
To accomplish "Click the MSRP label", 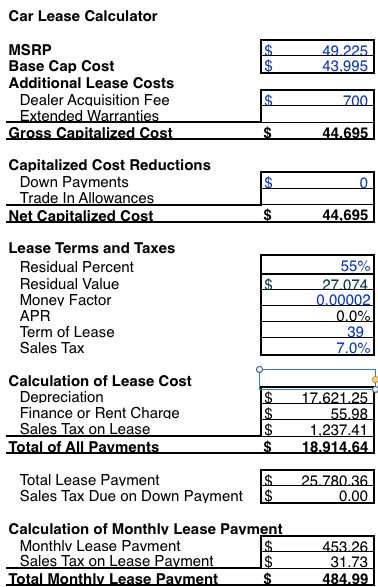I will tap(30, 49).
